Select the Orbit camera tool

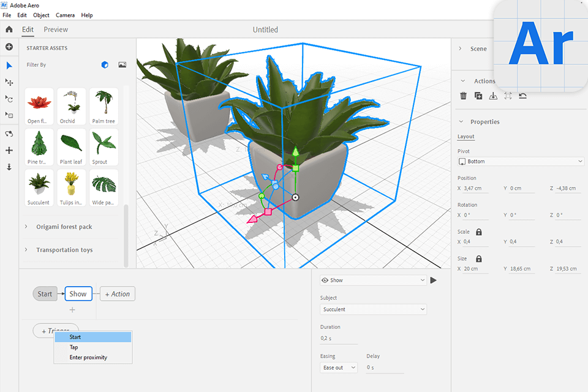tap(9, 134)
